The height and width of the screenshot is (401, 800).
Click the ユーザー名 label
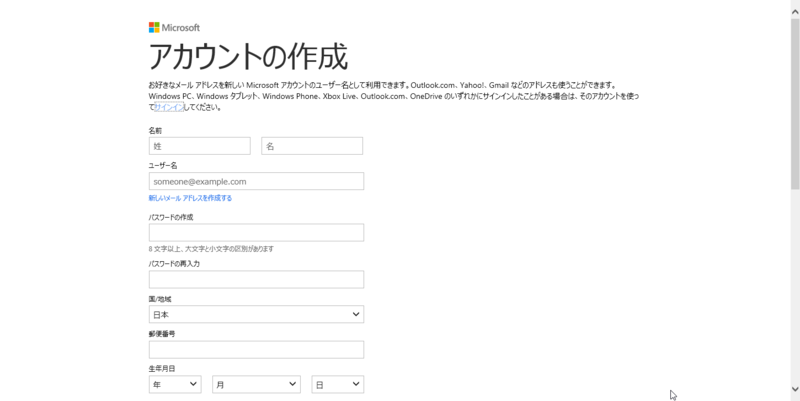click(x=163, y=165)
